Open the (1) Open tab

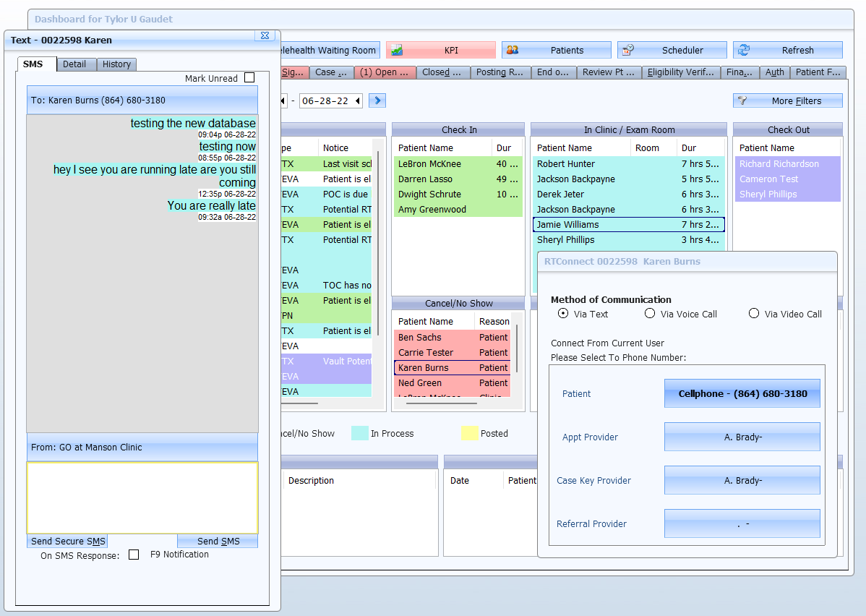[385, 72]
